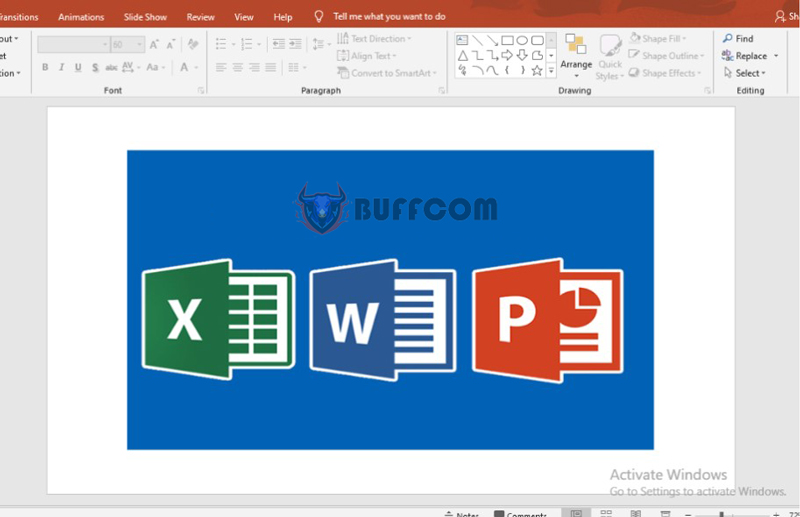The image size is (800, 517).
Task: Select the Freeform Scribble shape
Action: coord(462,70)
